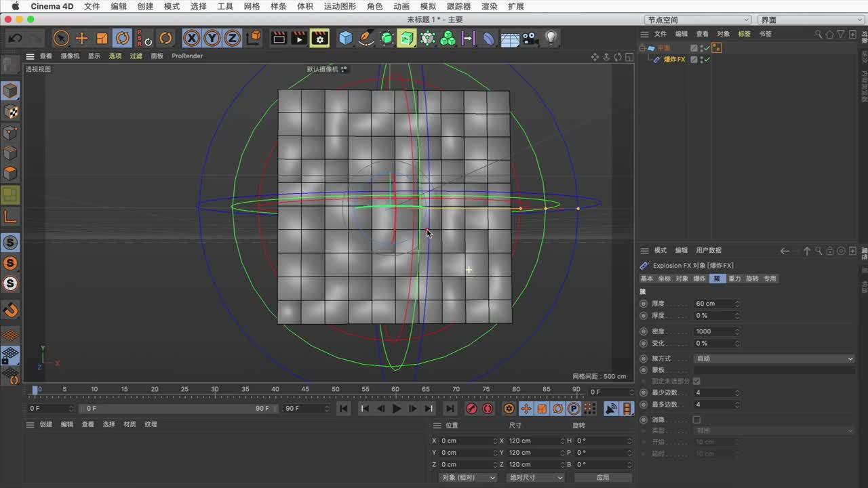This screenshot has height=488, width=868.
Task: Open the 簇方式 dropdown
Action: [773, 359]
